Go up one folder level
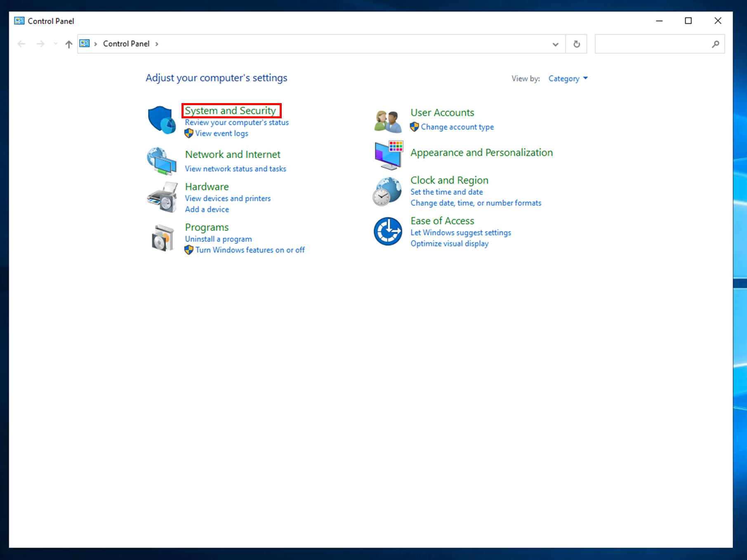 [69, 44]
